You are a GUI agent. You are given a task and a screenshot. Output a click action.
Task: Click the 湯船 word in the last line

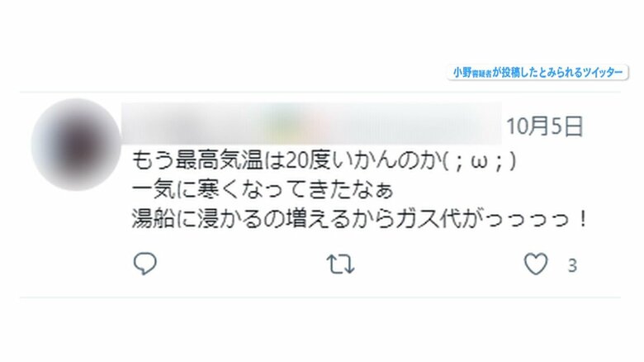click(154, 219)
